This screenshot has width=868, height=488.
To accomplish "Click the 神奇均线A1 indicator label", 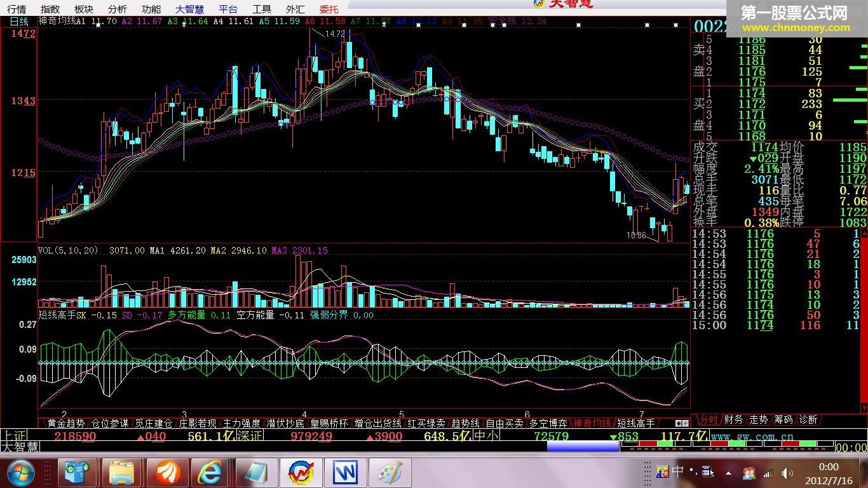I will click(62, 21).
